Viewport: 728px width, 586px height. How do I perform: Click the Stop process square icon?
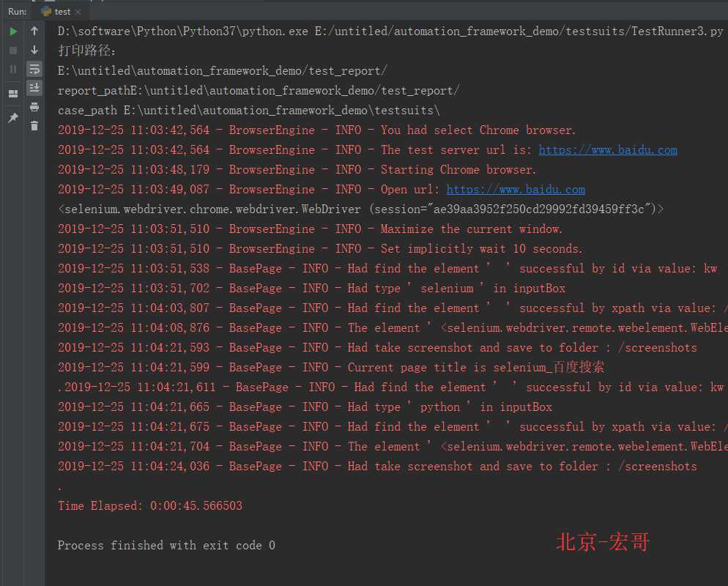[13, 50]
